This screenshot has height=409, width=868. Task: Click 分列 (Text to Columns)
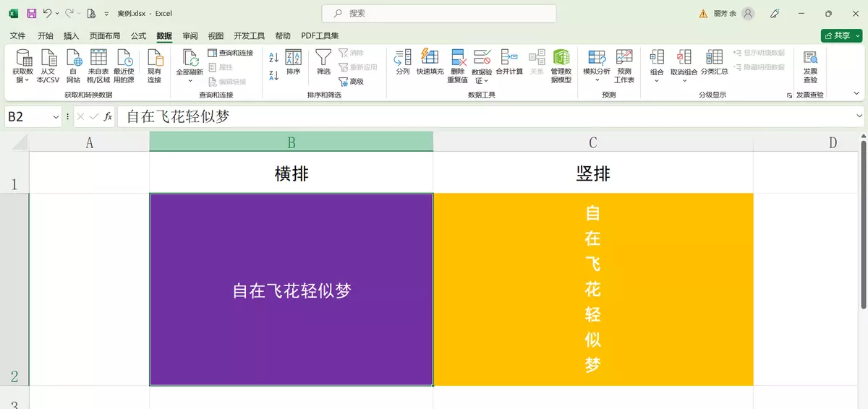point(403,63)
